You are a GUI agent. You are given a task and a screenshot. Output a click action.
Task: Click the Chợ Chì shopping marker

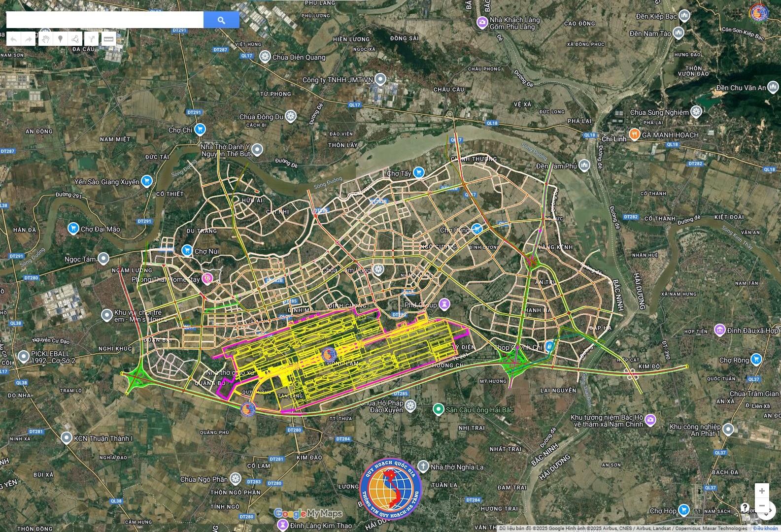pos(200,130)
